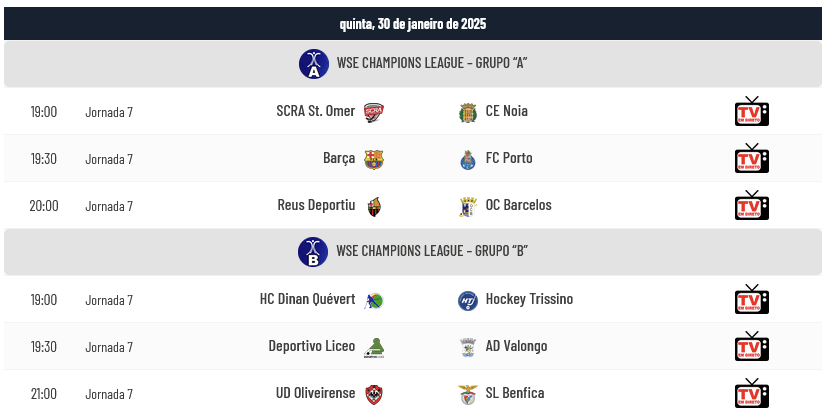Open live TV broadcast for Barça vs FC Porto
This screenshot has height=415, width=825.
[x=751, y=159]
